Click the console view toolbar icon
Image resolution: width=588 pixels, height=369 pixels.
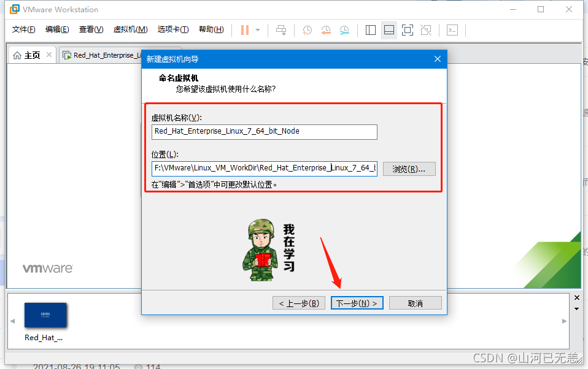coord(452,30)
